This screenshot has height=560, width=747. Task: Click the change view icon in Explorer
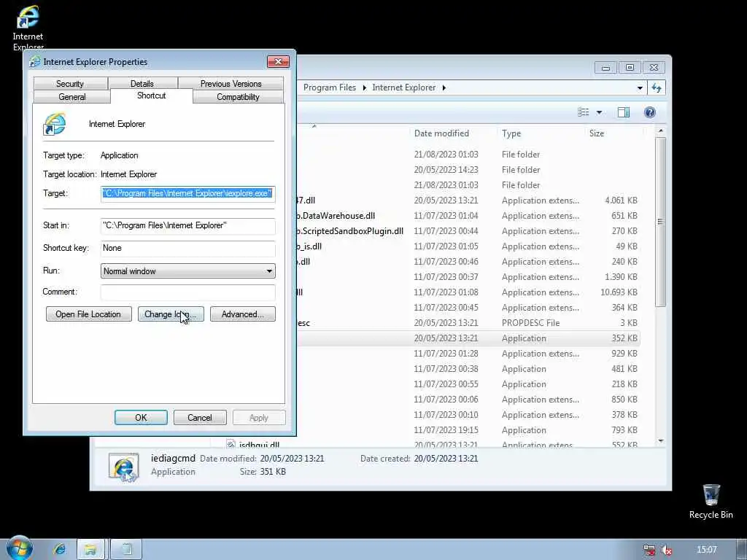583,112
